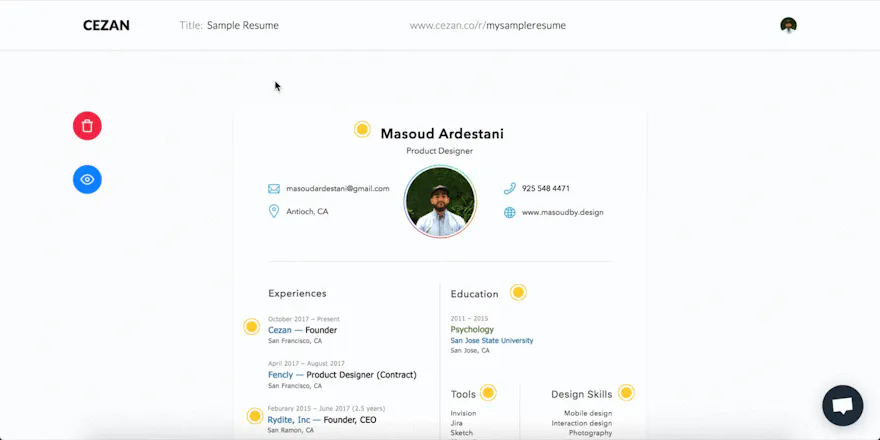The height and width of the screenshot is (440, 880).
Task: Click Product Designer (Contract) job title
Action: (361, 374)
